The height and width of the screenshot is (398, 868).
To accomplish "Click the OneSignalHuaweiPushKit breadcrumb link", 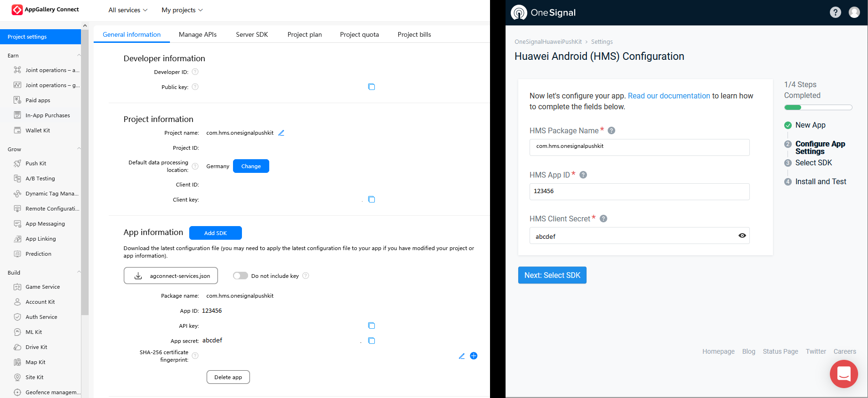I will 548,41.
